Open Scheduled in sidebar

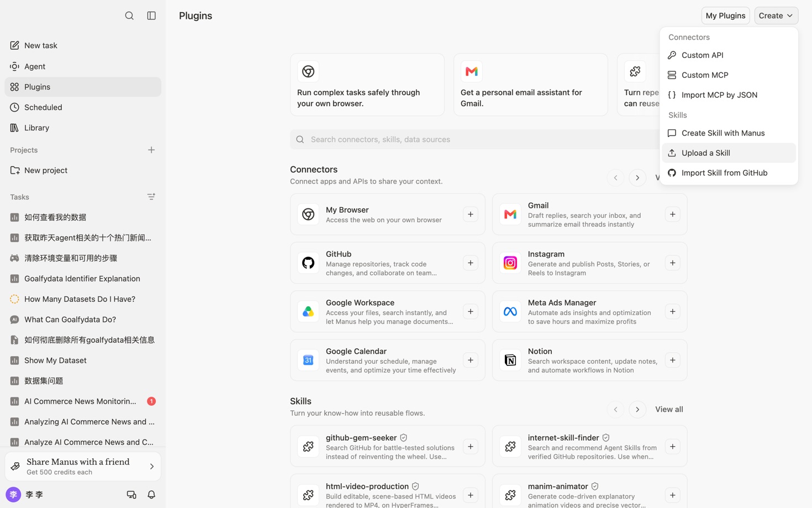[x=83, y=107]
